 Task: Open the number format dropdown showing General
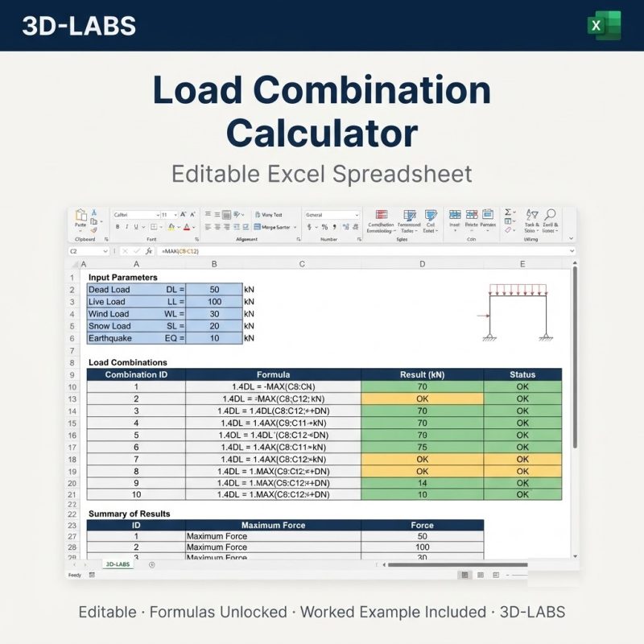pos(332,215)
